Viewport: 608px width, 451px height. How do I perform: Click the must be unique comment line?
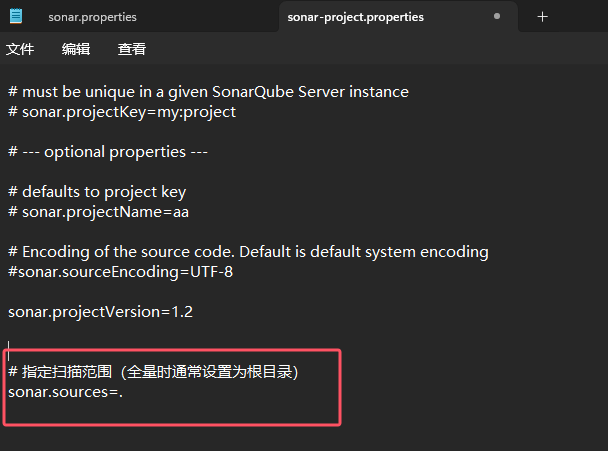click(x=208, y=92)
